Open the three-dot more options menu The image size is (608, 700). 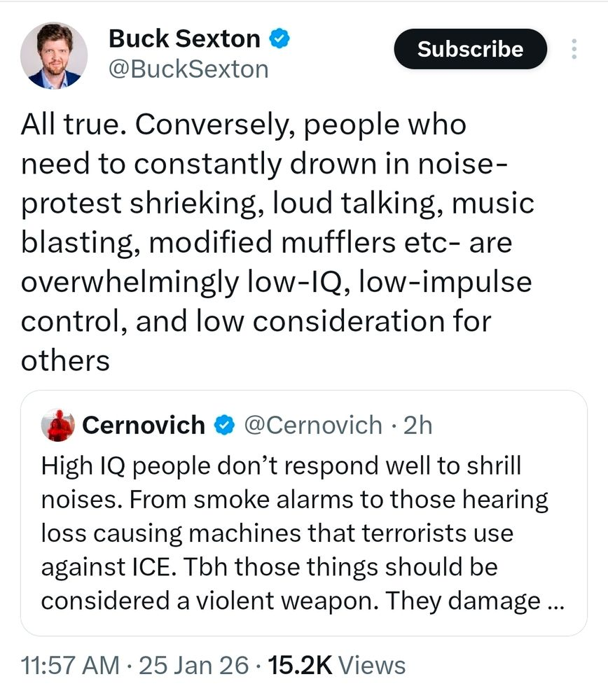[574, 49]
